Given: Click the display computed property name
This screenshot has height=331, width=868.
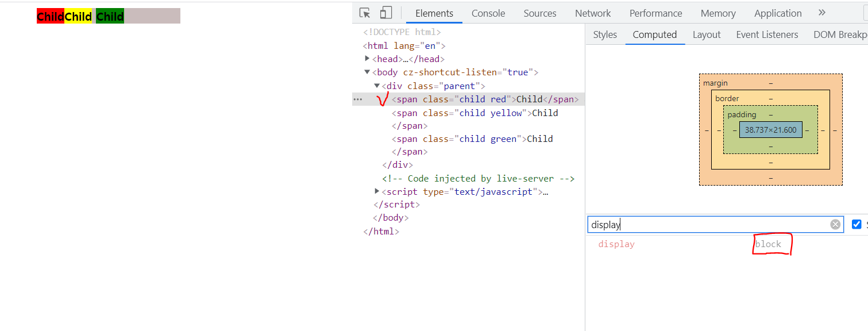Looking at the screenshot, I should (616, 244).
